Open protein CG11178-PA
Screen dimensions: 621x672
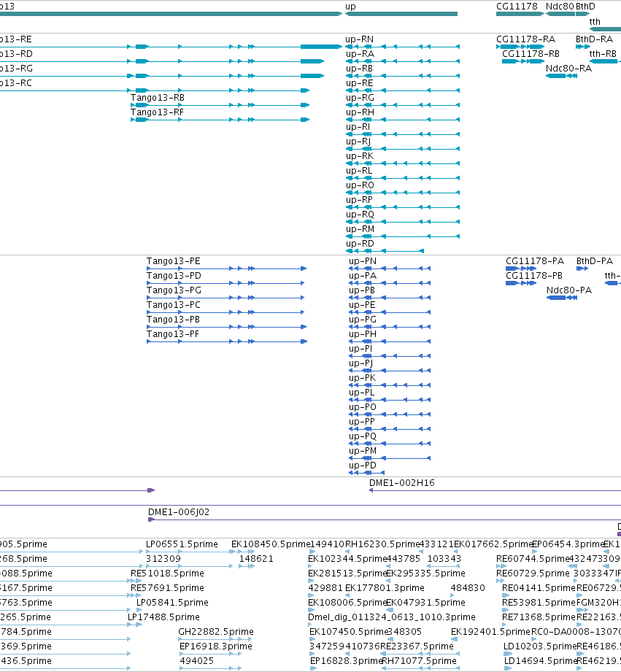535,261
